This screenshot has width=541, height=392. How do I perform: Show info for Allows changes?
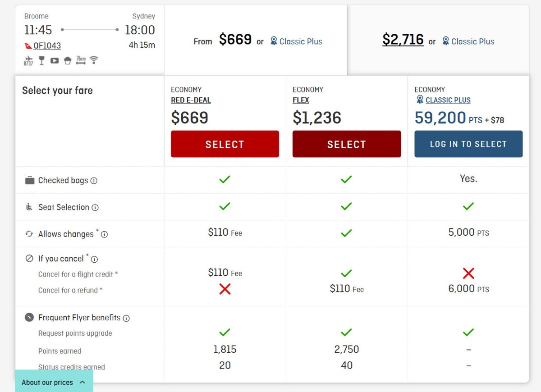coord(104,235)
